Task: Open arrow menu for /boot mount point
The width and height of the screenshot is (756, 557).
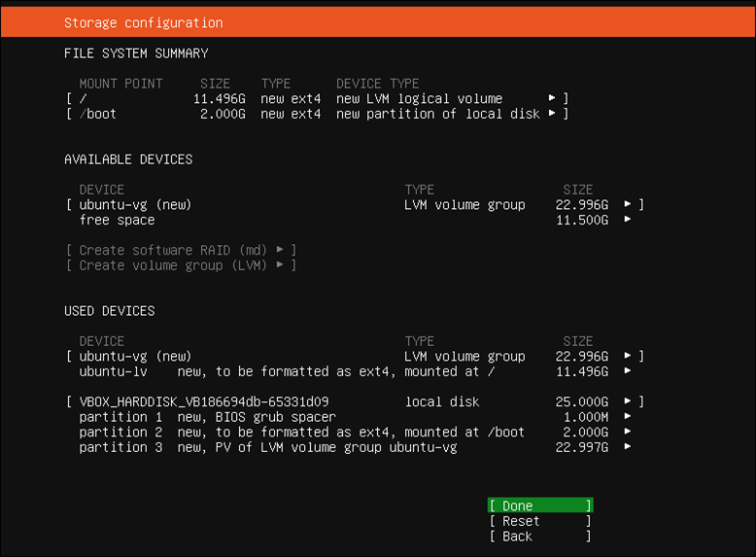Action: (x=552, y=113)
